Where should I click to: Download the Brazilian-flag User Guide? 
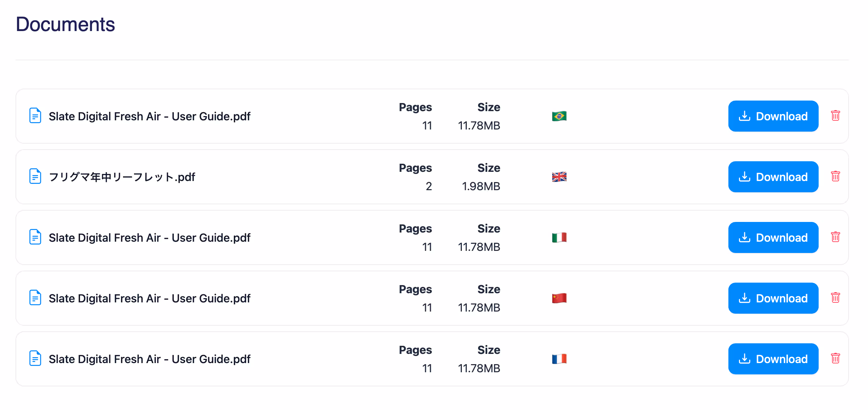click(773, 116)
